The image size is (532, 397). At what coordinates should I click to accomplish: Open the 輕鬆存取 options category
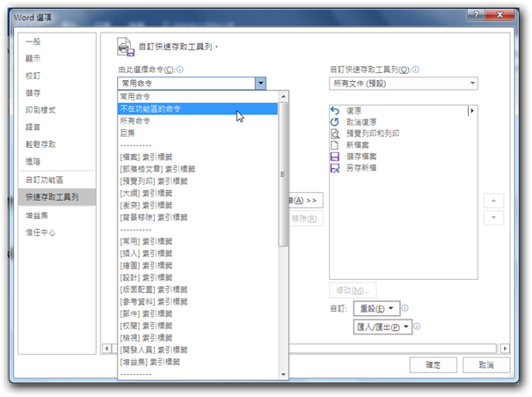pyautogui.click(x=57, y=144)
